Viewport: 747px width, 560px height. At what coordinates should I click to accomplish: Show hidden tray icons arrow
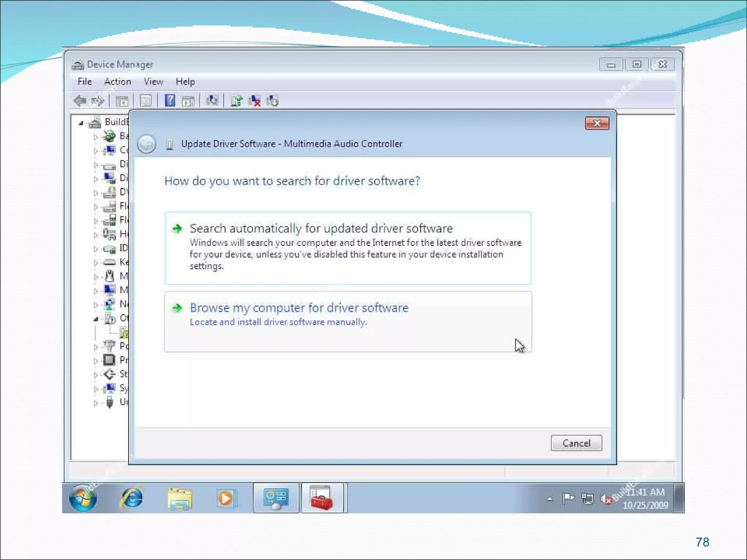[550, 499]
